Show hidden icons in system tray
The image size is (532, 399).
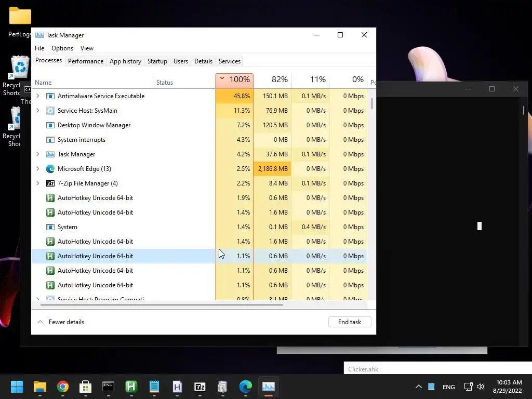419,387
